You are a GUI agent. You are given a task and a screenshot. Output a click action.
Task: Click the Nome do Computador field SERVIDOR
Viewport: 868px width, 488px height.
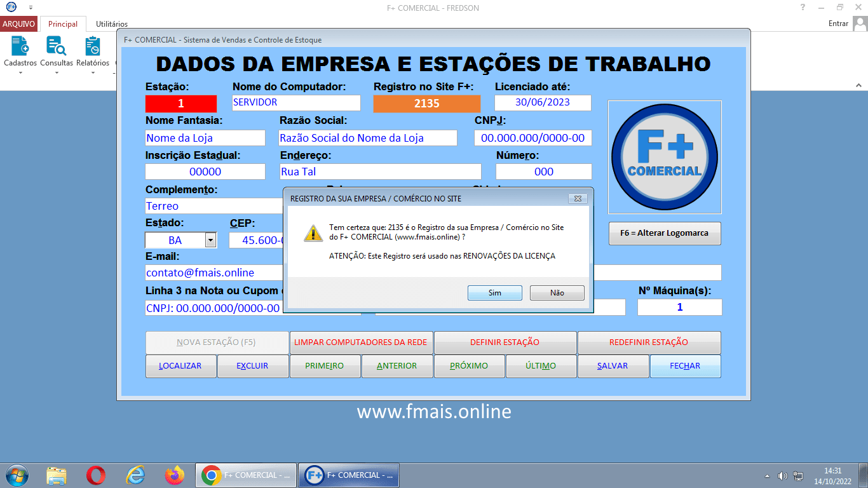296,103
